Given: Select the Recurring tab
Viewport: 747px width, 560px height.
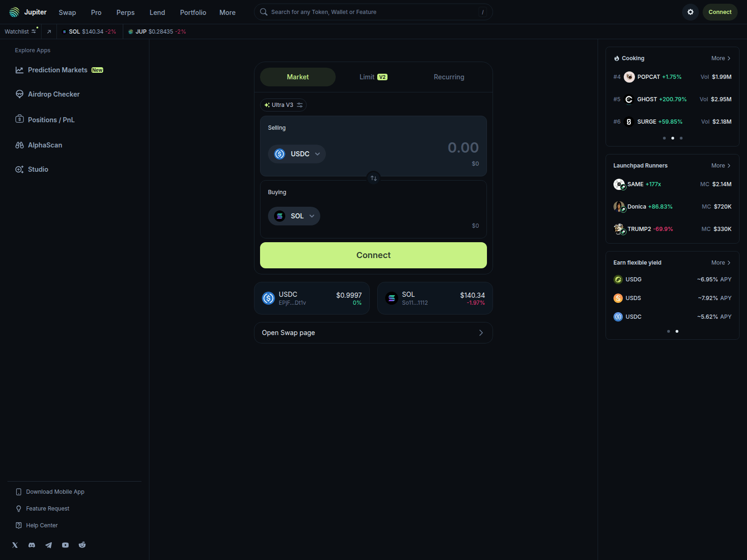Looking at the screenshot, I should pyautogui.click(x=449, y=77).
